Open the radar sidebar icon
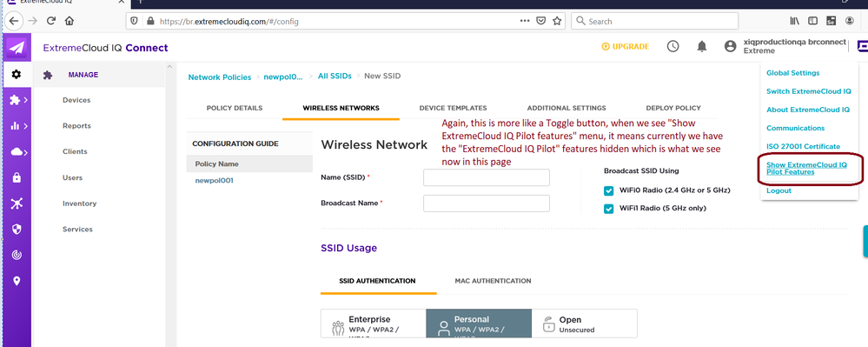 click(17, 255)
